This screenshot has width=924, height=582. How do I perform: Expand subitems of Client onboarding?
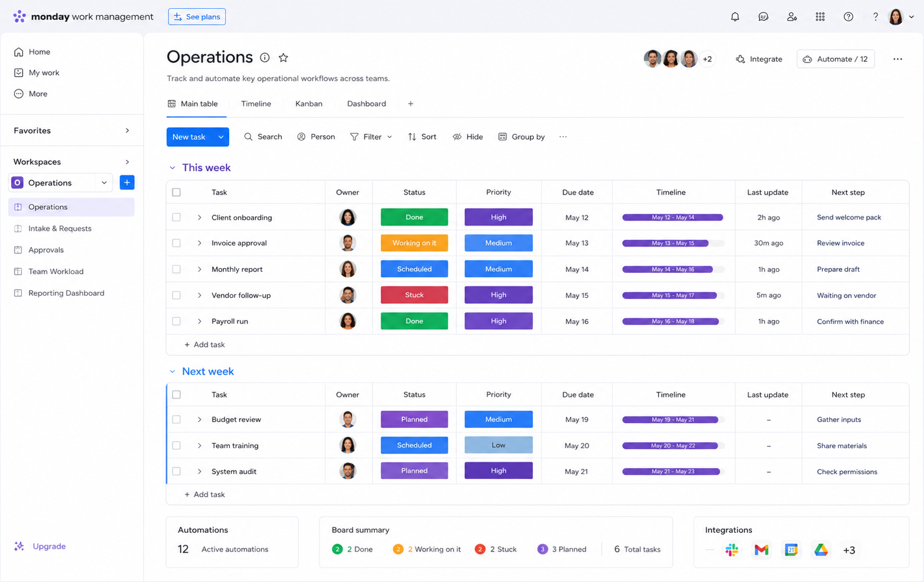click(x=199, y=217)
